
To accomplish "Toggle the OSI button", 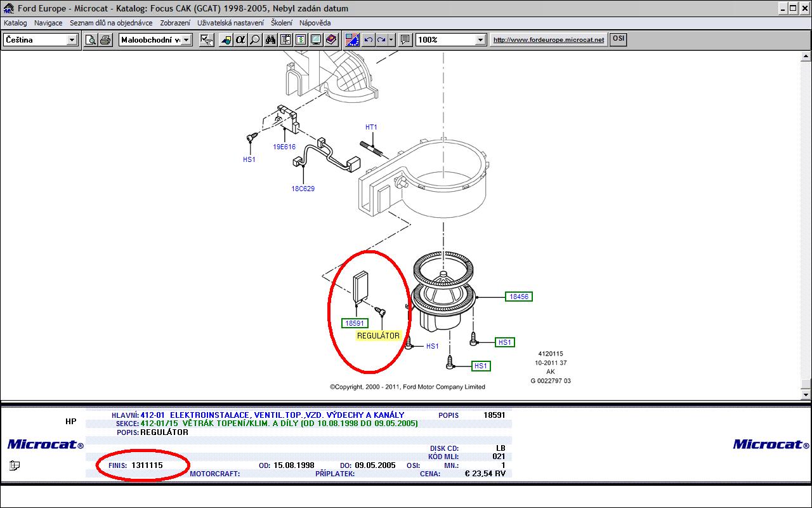I will [x=618, y=39].
